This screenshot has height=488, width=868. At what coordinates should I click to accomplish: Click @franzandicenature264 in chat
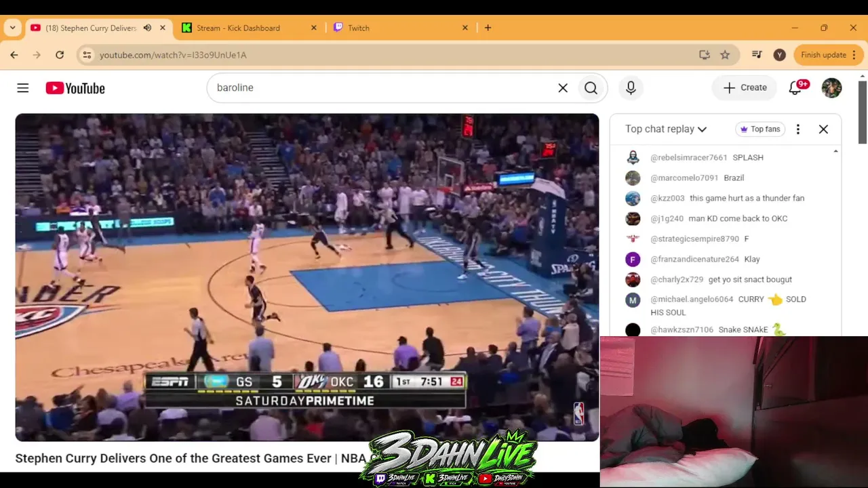694,259
